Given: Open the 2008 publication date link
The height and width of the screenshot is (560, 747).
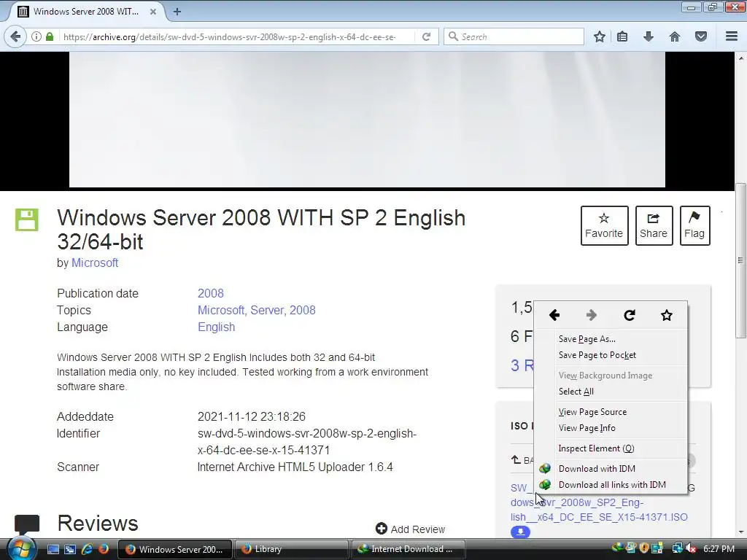Looking at the screenshot, I should point(211,293).
